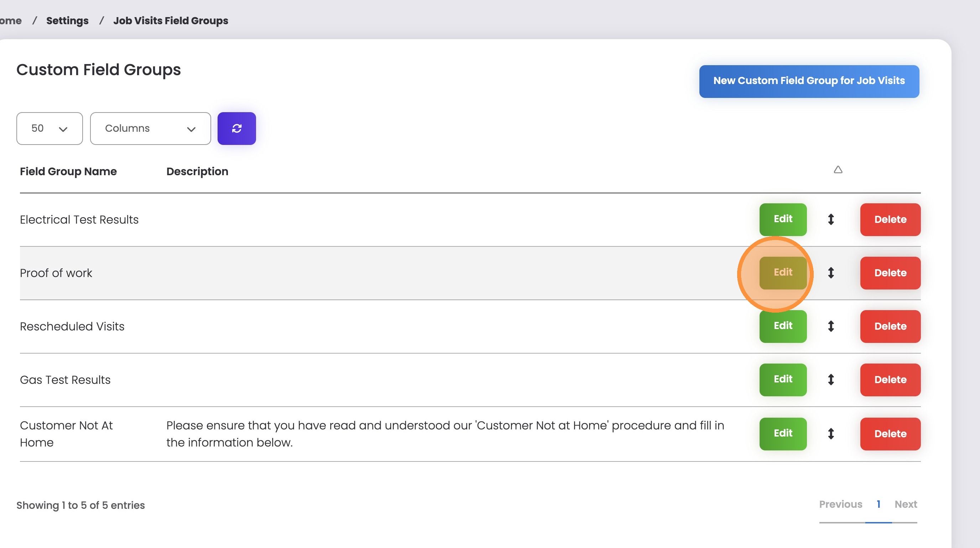Screen dimensions: 980x548
Task: Delete the Electrical Test Results group
Action: click(890, 219)
